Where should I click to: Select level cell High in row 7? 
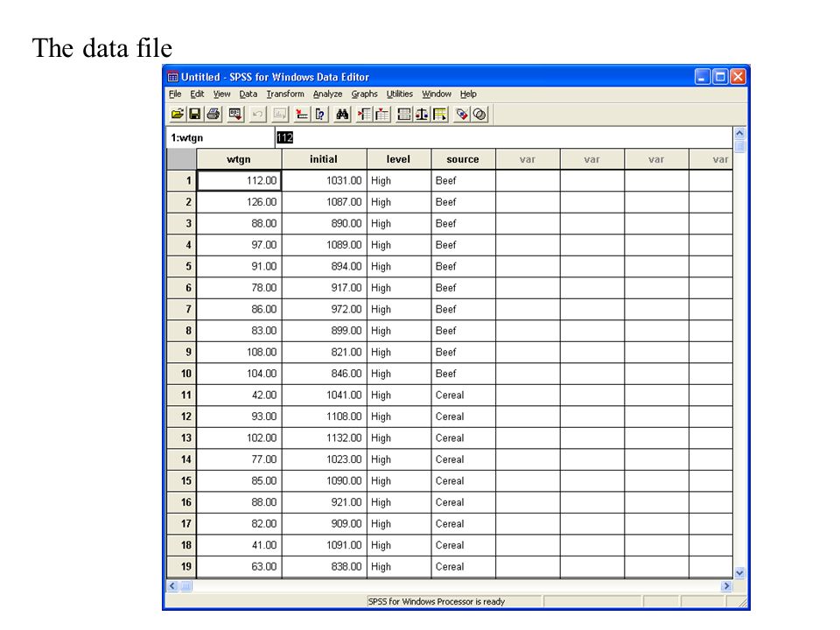tap(399, 309)
